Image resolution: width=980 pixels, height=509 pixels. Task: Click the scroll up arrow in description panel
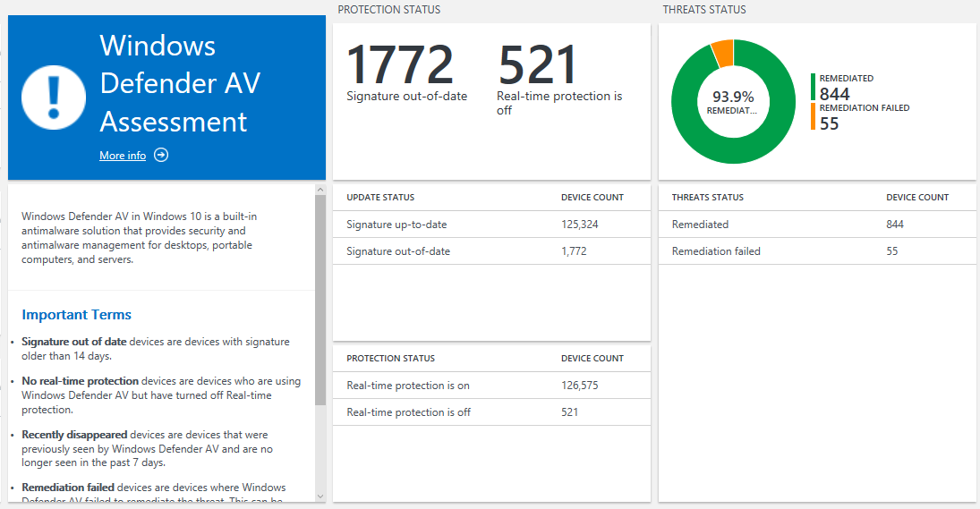point(320,189)
